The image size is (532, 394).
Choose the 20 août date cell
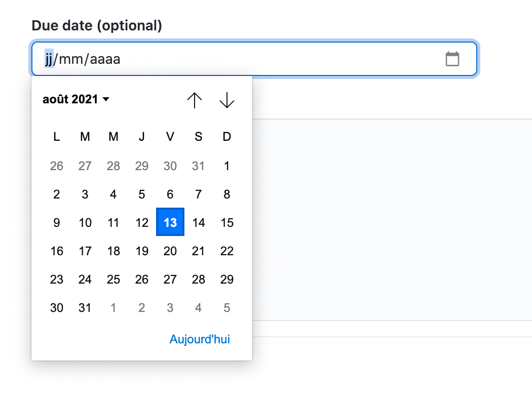[170, 251]
